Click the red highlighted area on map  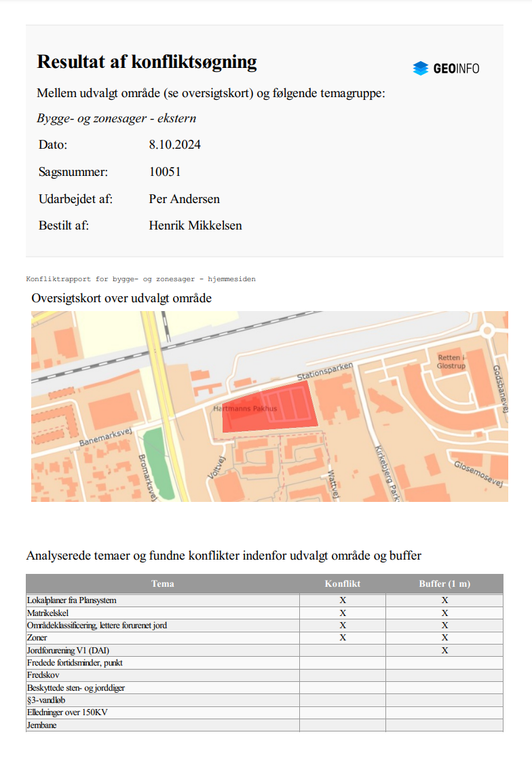point(269,407)
